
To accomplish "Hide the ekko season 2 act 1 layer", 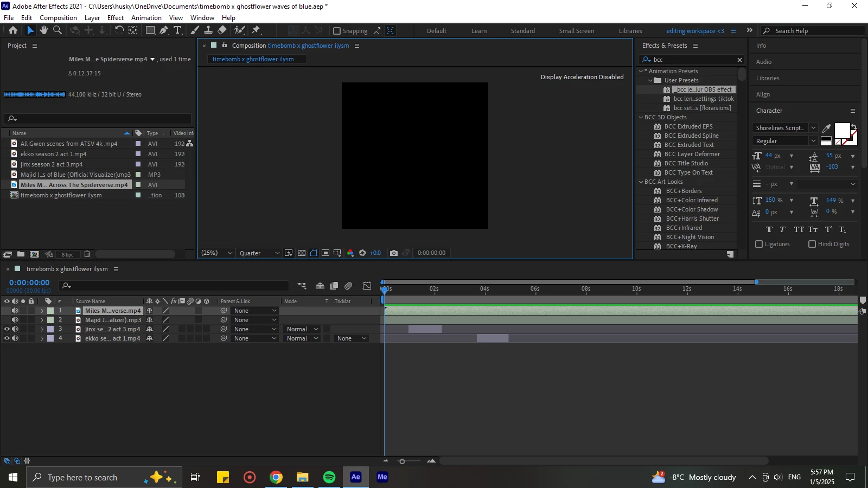I will pyautogui.click(x=7, y=338).
